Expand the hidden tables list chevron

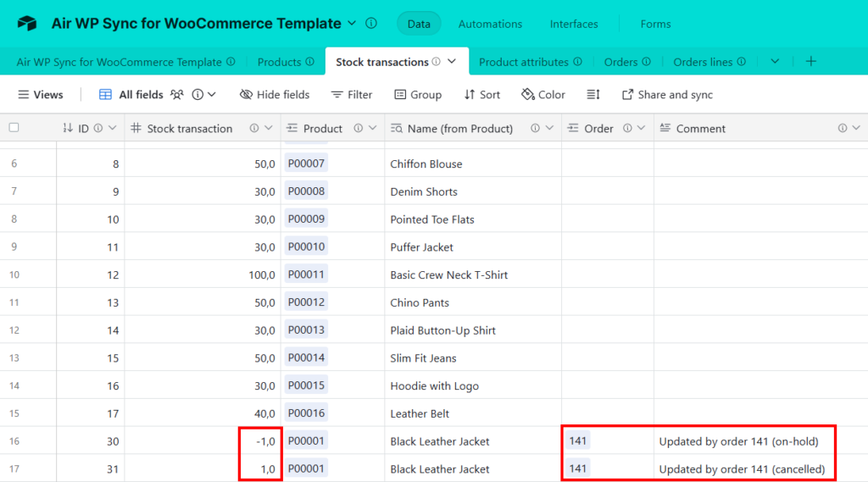click(775, 62)
